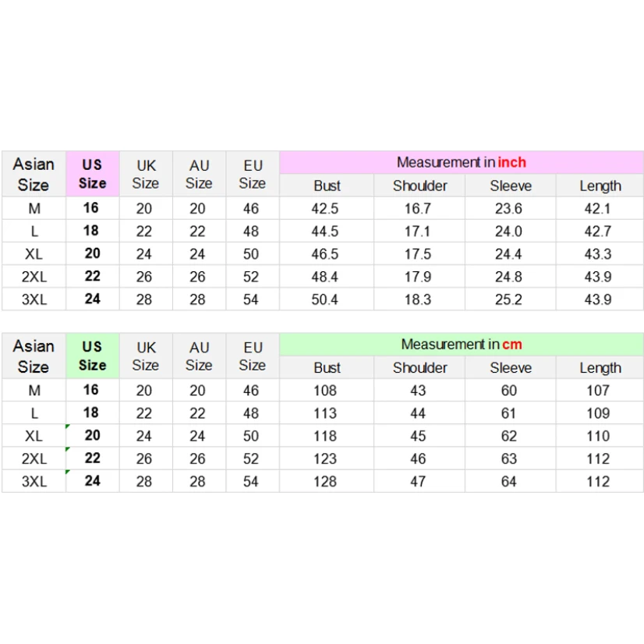Select the length value 107 cell
This screenshot has width=644, height=644.
click(599, 391)
